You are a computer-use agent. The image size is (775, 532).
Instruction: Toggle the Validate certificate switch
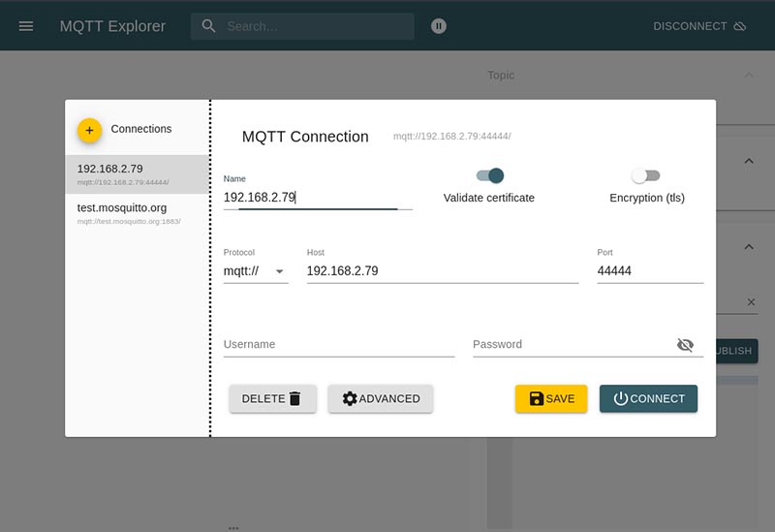pos(490,175)
